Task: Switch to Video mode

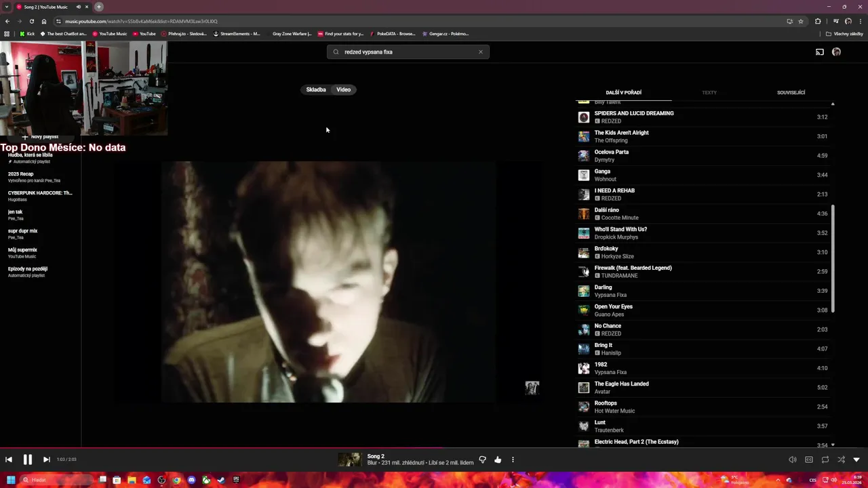Action: [x=344, y=89]
